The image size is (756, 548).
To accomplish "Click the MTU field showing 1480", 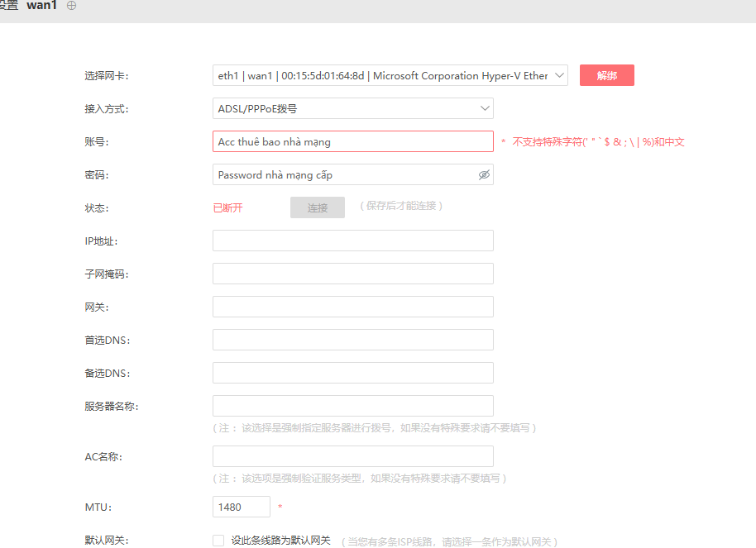I will 241,507.
